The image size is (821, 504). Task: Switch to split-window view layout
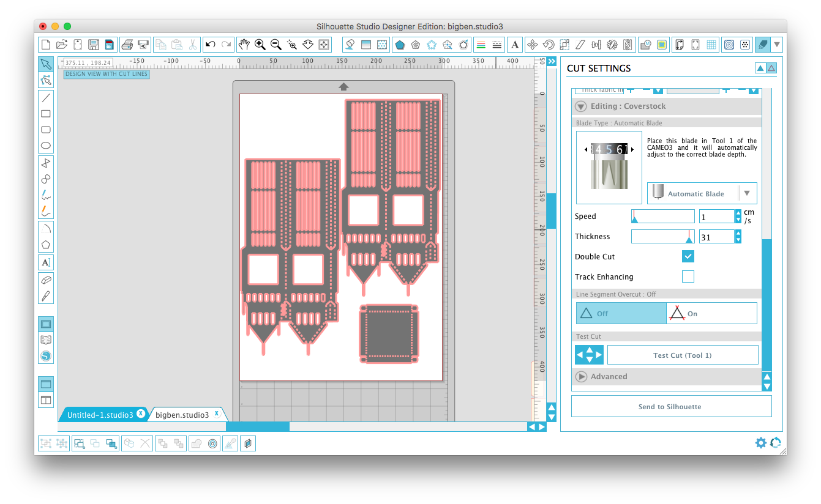[x=46, y=400]
